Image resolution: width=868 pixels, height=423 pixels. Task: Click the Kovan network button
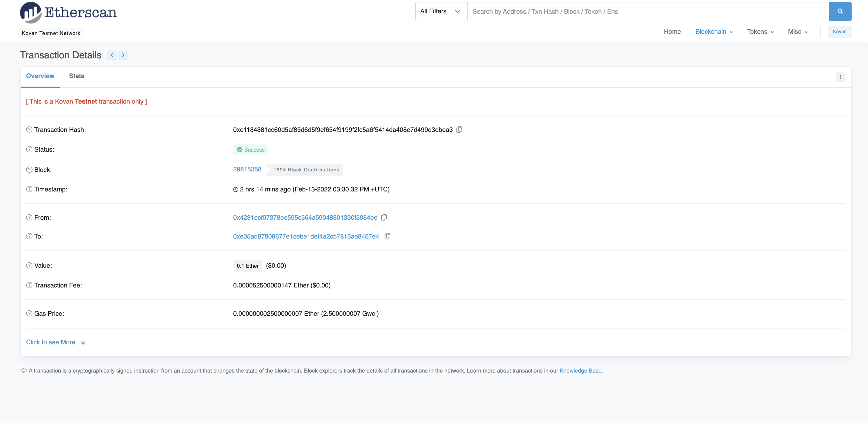click(839, 32)
